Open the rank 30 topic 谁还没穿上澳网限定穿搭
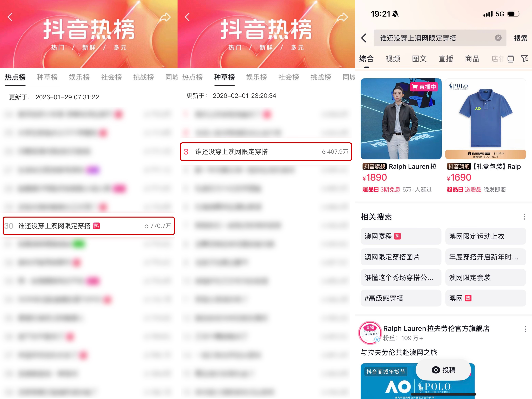 [x=89, y=226]
